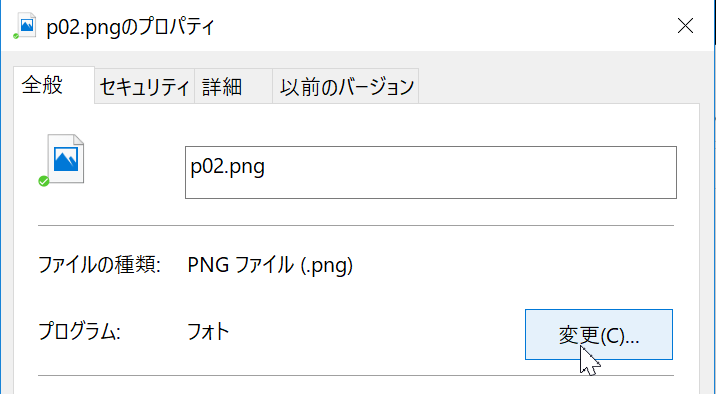
Task: Click the フォト program name
Action: (208, 331)
